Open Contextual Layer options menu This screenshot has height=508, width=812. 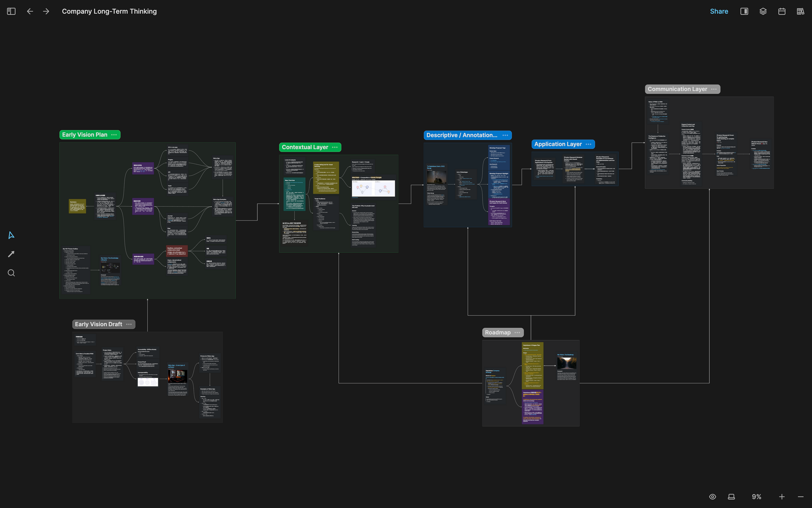335,148
